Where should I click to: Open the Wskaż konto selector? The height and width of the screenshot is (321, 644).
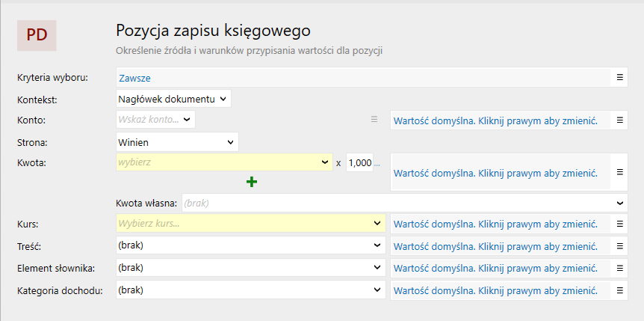coord(155,119)
